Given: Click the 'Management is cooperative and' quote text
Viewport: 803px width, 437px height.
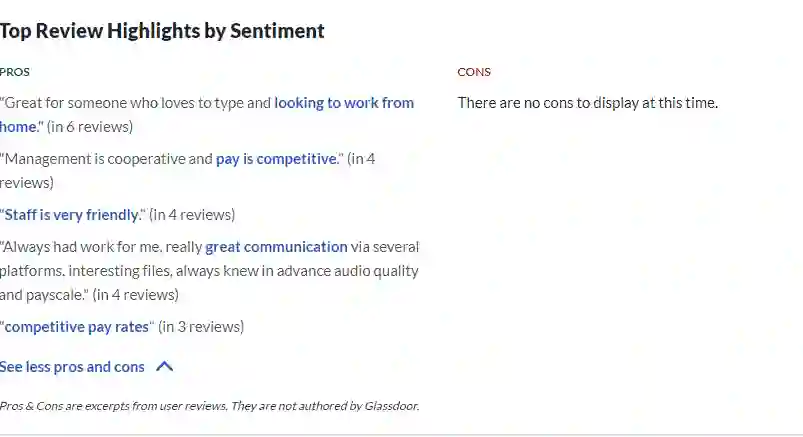Looking at the screenshot, I should coord(107,159).
